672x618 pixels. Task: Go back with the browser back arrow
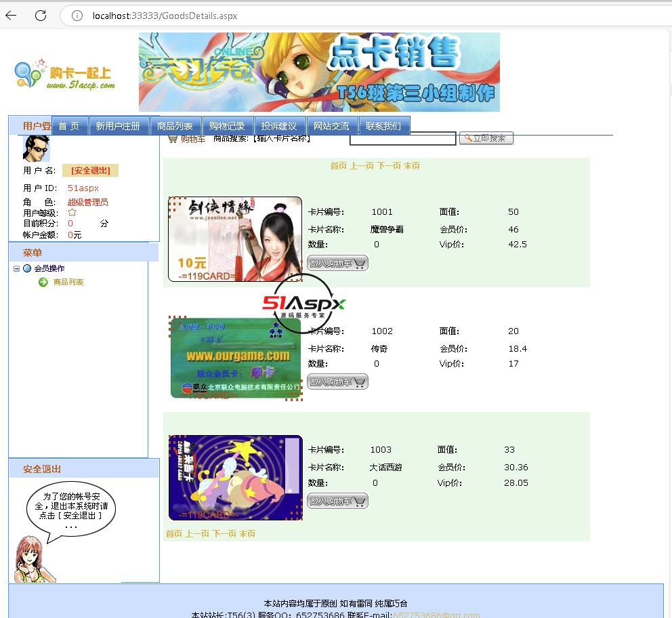click(x=11, y=16)
